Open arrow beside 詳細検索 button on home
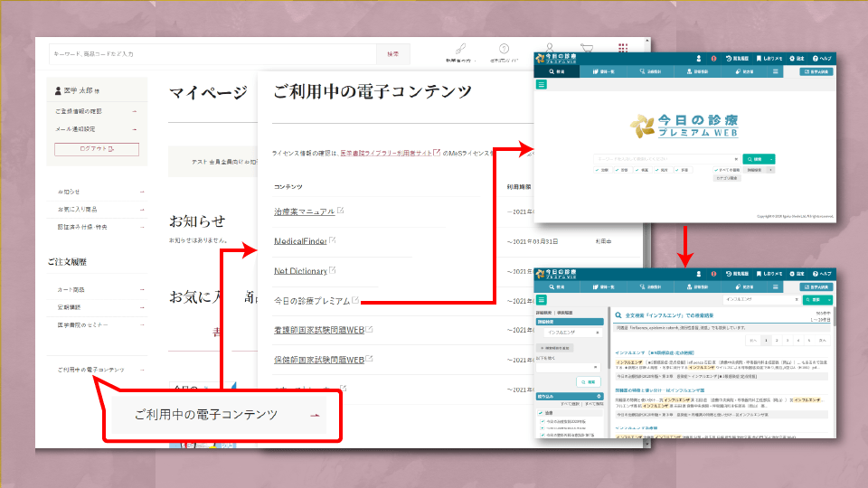868x488 pixels. coord(770,170)
